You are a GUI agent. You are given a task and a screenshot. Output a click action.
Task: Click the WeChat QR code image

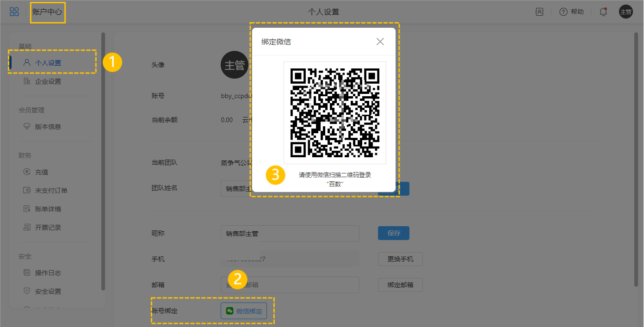tap(334, 113)
